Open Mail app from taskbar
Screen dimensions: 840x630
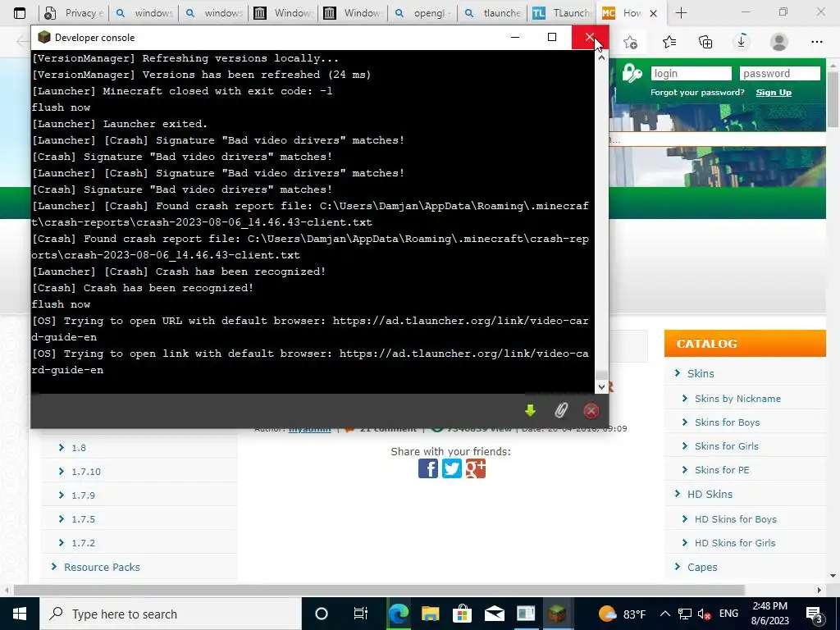click(x=494, y=614)
